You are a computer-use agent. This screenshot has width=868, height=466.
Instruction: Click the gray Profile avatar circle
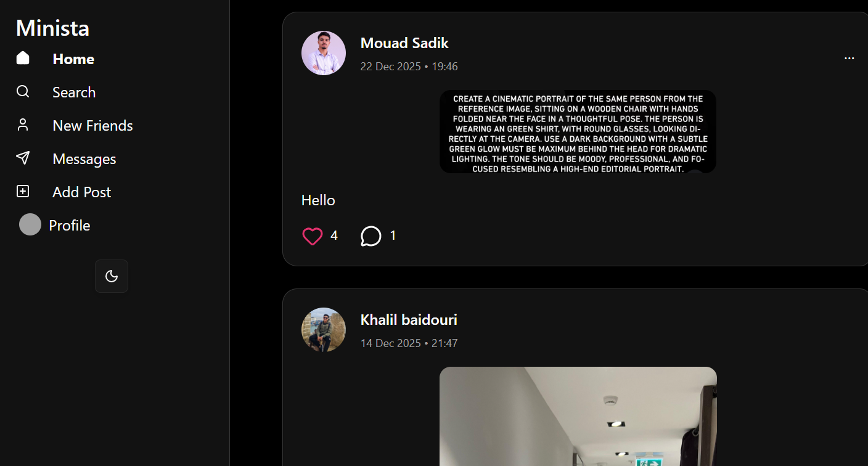tap(30, 224)
